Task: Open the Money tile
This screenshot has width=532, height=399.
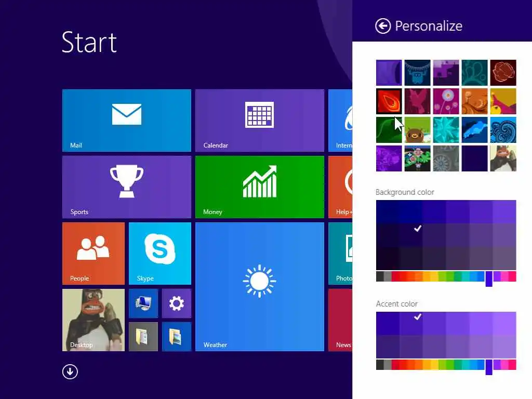Action: pyautogui.click(x=260, y=187)
